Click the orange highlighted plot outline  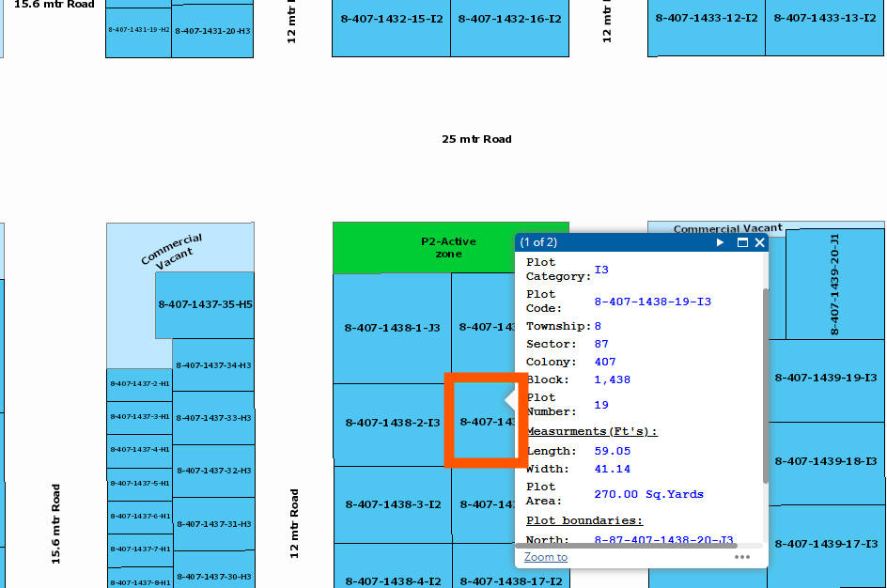tap(485, 419)
